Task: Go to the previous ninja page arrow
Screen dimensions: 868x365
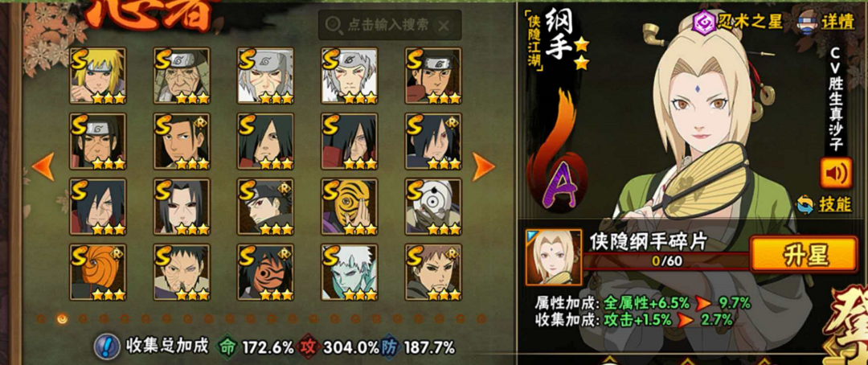Action: click(x=43, y=166)
